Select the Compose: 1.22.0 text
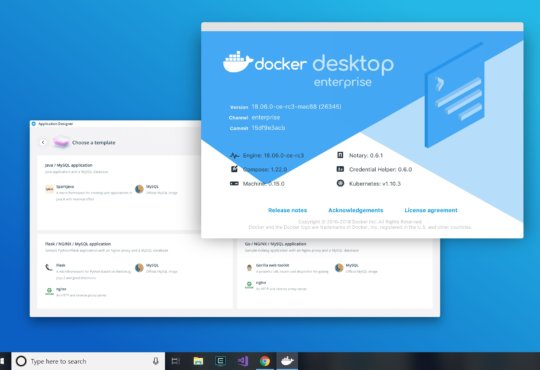Screen dimensions: 540x370 [x=265, y=169]
